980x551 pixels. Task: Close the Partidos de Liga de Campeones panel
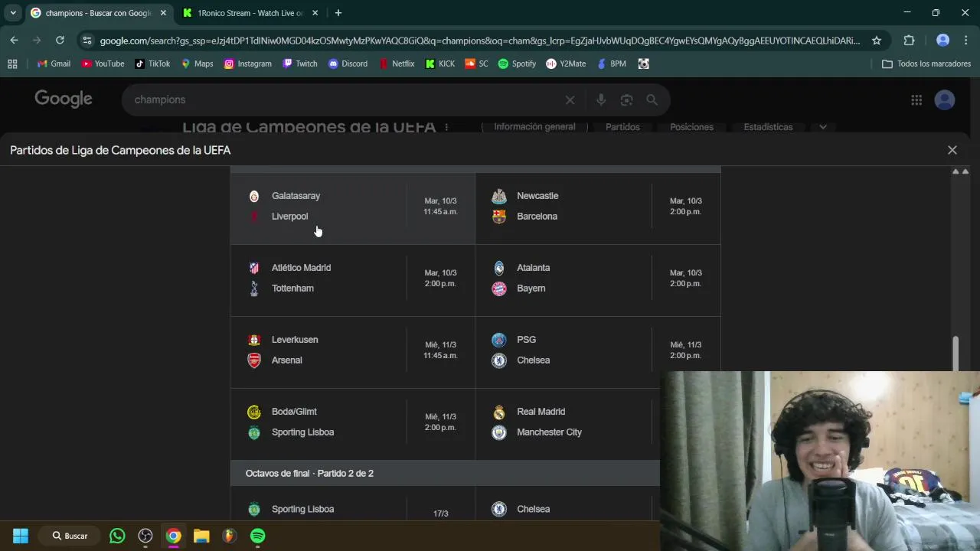tap(952, 150)
